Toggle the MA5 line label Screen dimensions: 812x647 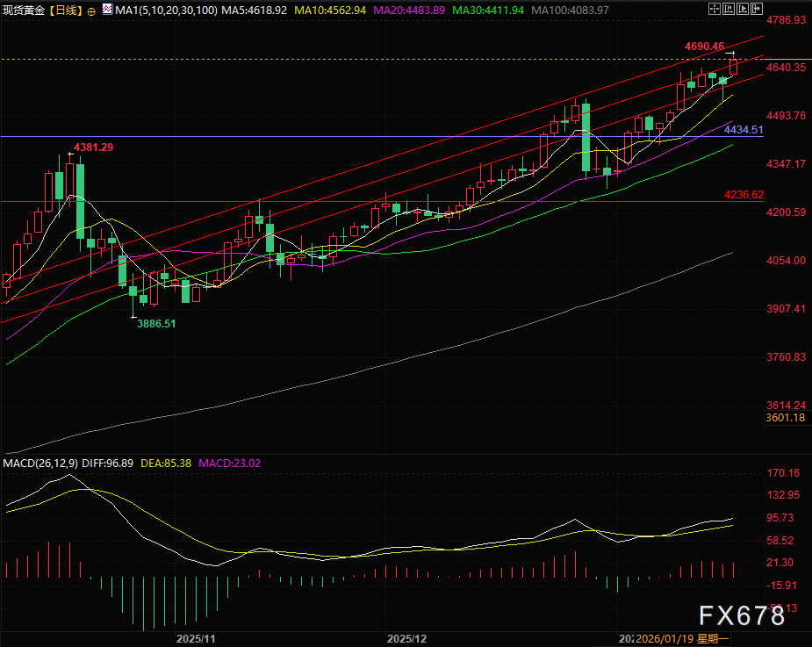[252, 8]
